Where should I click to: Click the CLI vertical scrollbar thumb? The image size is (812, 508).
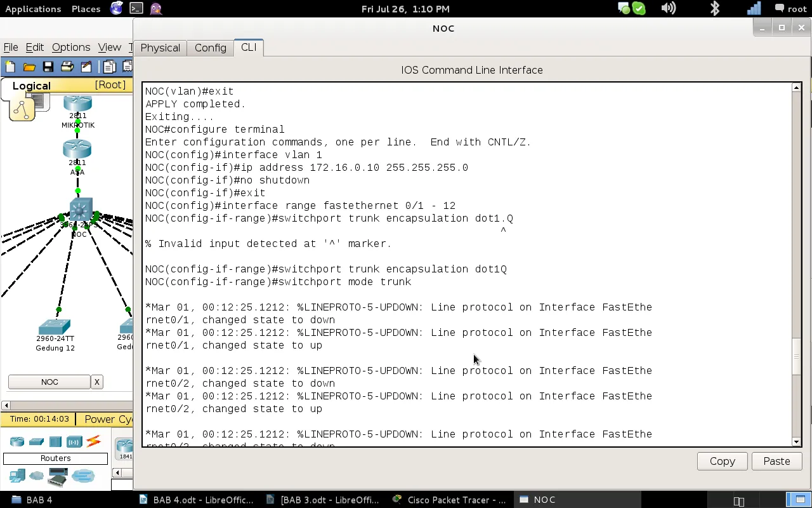pos(796,357)
